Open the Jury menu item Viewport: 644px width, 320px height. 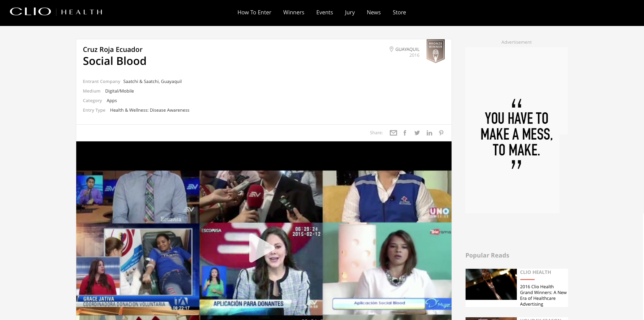click(x=350, y=12)
